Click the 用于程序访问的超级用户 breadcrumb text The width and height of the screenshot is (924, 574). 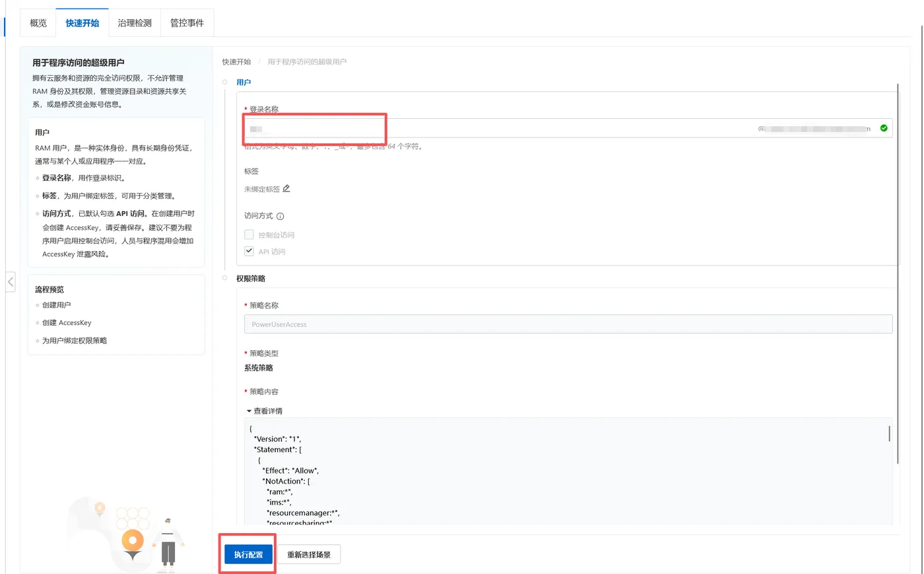[x=307, y=62]
